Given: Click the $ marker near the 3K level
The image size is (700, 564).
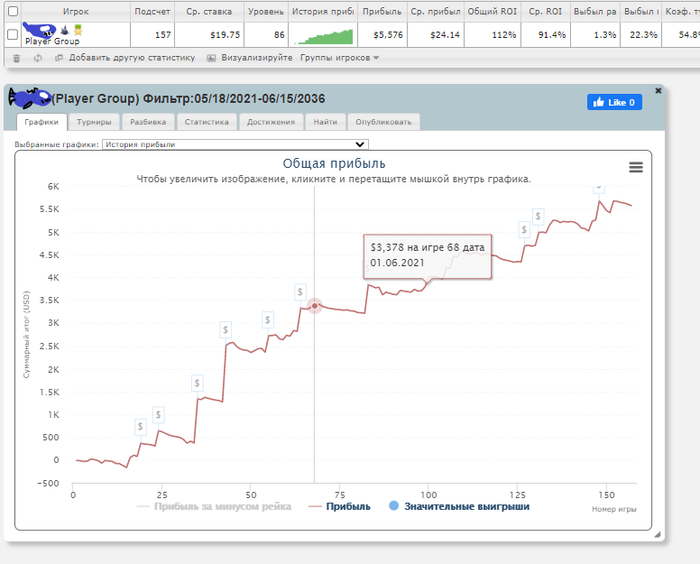Looking at the screenshot, I should click(267, 320).
